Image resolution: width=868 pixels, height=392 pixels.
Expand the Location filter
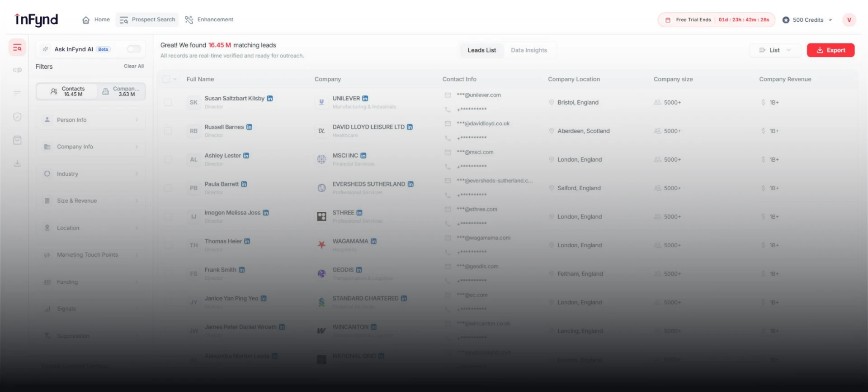click(90, 228)
